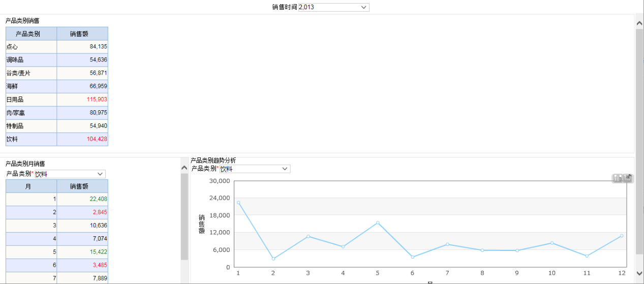Select the 日用品 category row
Viewport: 644px width, 284px height.
[32, 100]
